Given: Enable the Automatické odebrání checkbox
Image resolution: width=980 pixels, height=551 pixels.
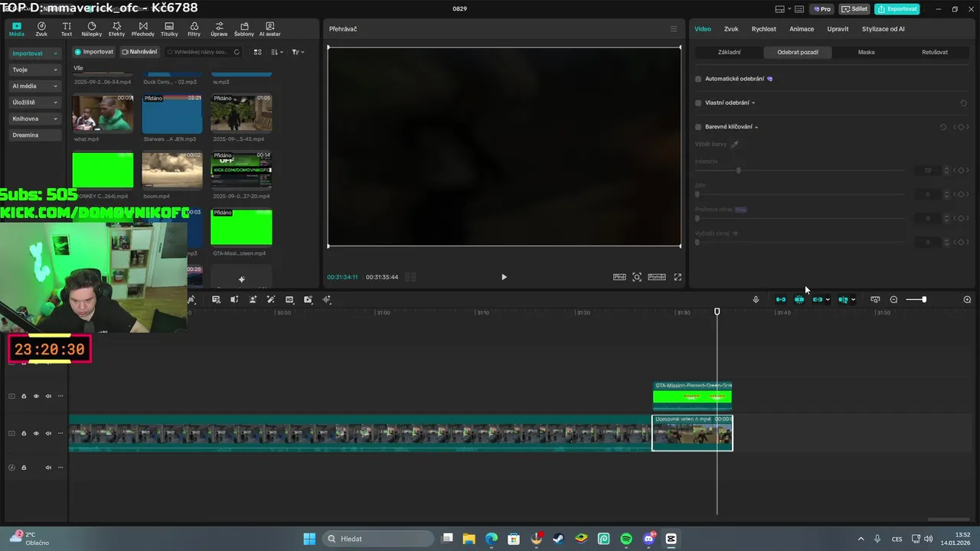Looking at the screenshot, I should (x=698, y=79).
